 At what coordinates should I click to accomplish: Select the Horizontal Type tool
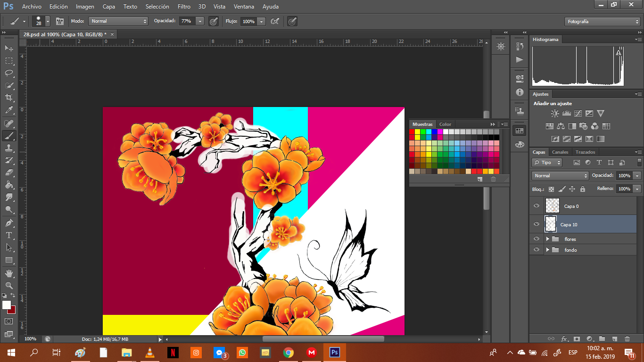point(9,235)
